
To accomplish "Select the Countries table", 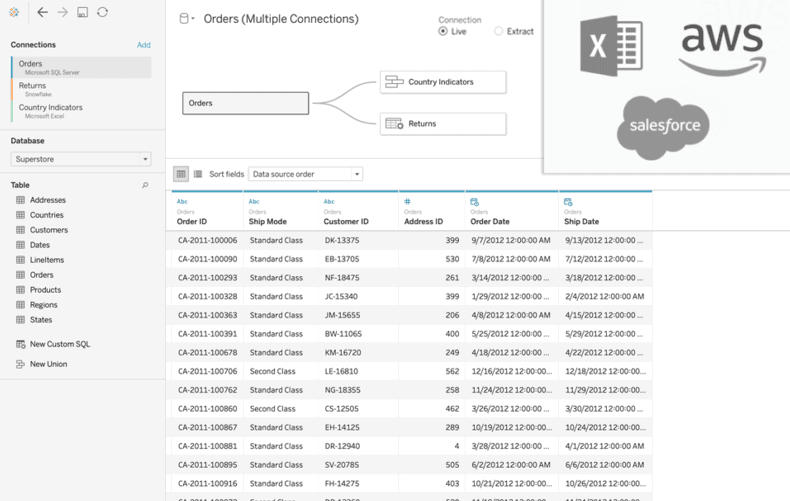I will tap(47, 215).
